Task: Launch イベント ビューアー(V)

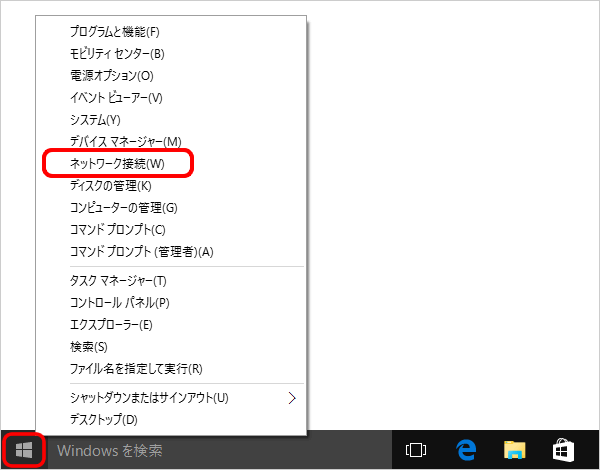Action: (116, 97)
